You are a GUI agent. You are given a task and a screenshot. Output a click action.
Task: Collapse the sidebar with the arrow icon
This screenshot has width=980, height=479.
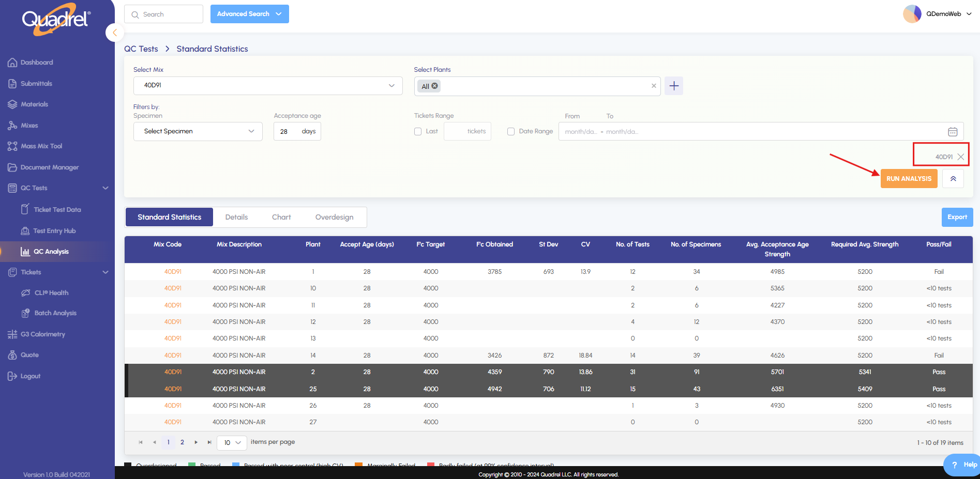click(x=115, y=33)
